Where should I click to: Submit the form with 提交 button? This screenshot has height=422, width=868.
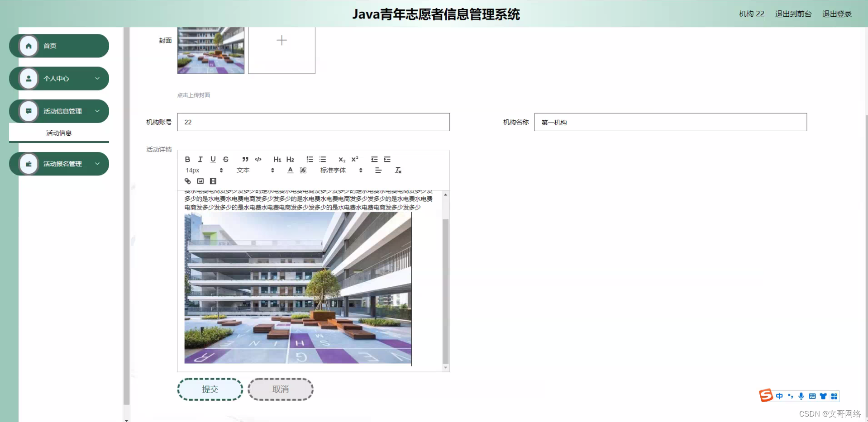(x=210, y=389)
